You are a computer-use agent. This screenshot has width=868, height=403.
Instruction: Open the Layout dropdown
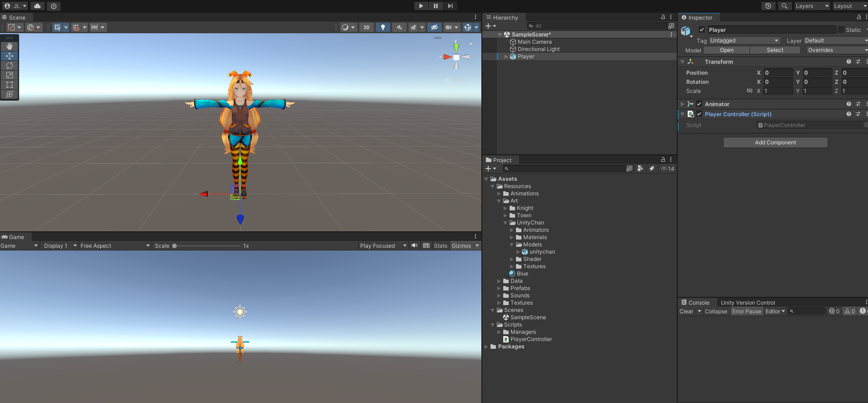pyautogui.click(x=850, y=6)
